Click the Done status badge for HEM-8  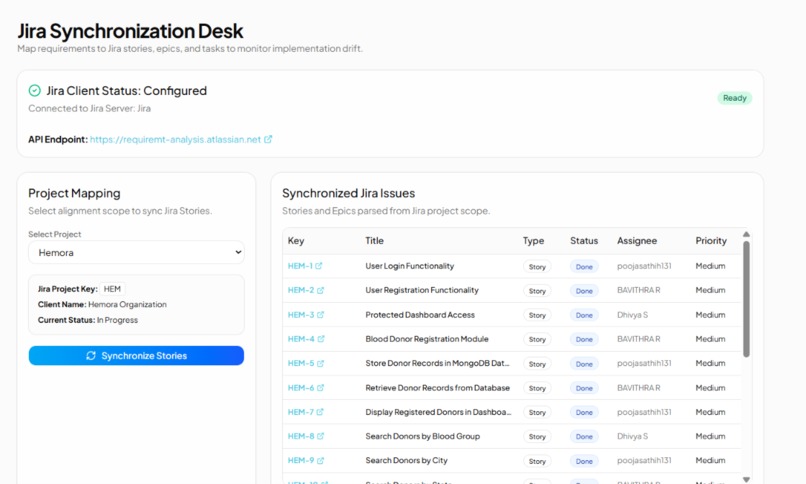(584, 436)
